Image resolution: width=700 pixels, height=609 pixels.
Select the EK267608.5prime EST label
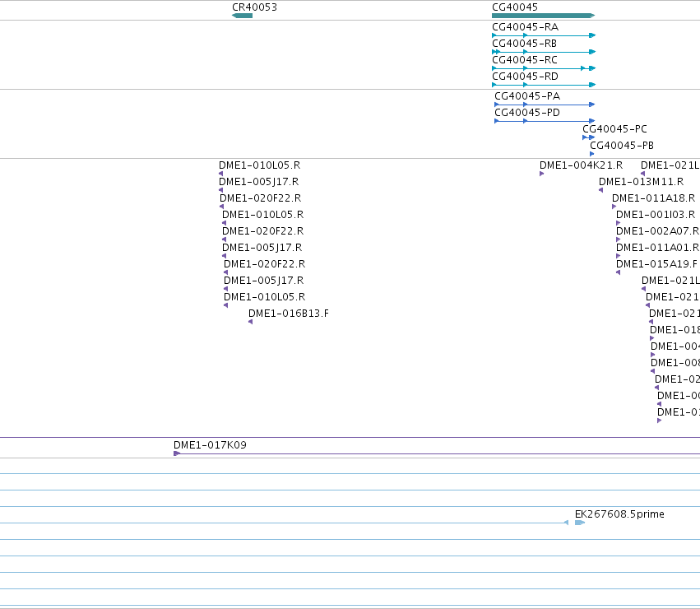[619, 514]
